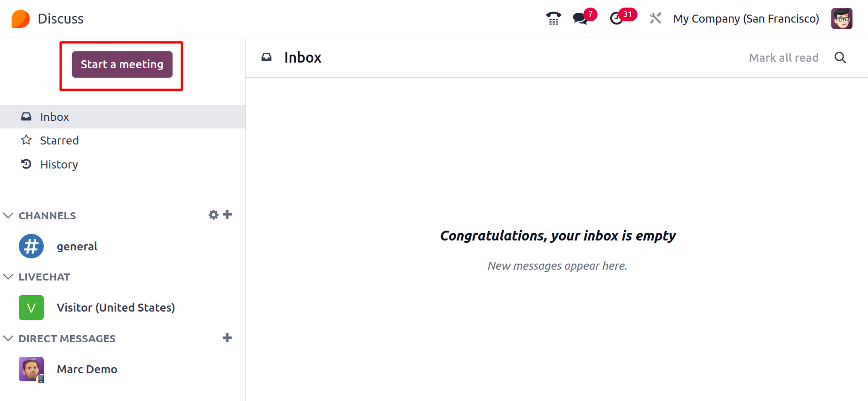Viewport: 868px width, 401px height.
Task: Start a new direct message conversation
Action: (228, 338)
